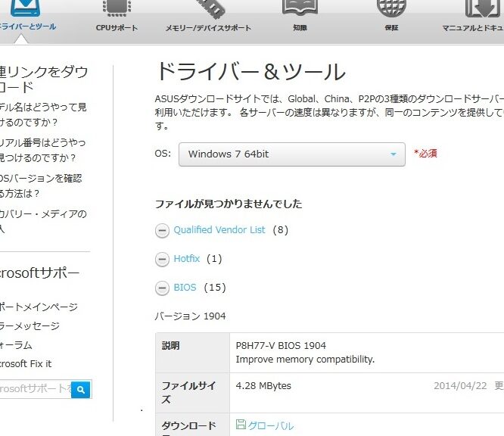Collapse the Qualified Vendor List section
The height and width of the screenshot is (436, 504).
click(x=162, y=231)
